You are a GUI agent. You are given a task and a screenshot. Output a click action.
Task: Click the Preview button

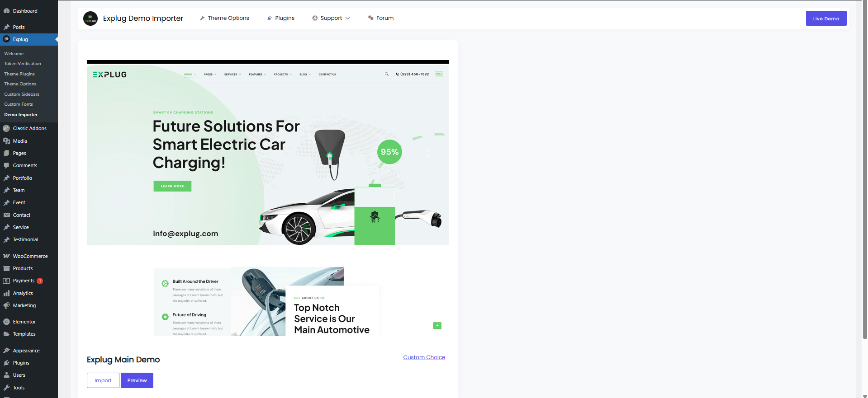[137, 380]
